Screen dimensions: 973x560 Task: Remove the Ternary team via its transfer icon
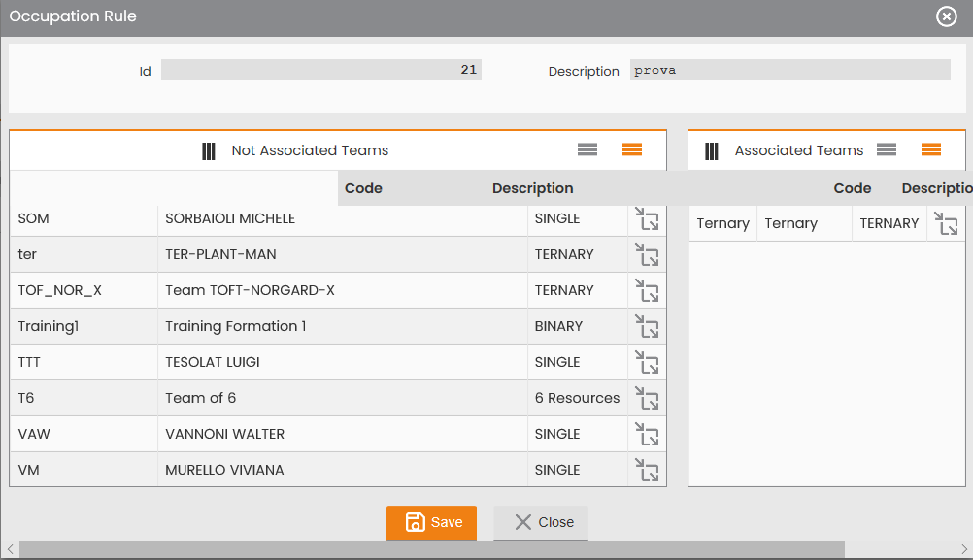947,224
